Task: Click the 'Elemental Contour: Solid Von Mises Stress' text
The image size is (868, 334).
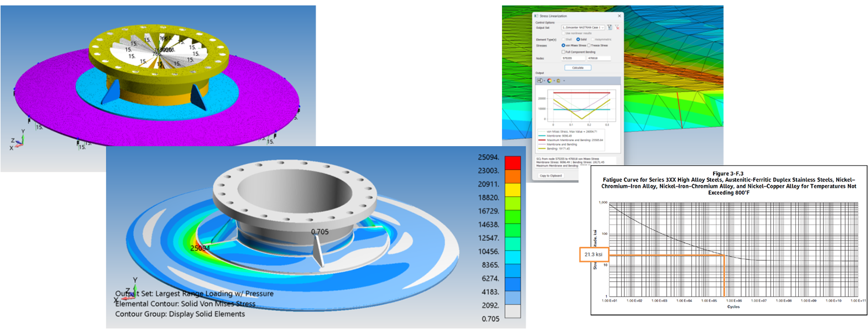Action: [x=185, y=304]
